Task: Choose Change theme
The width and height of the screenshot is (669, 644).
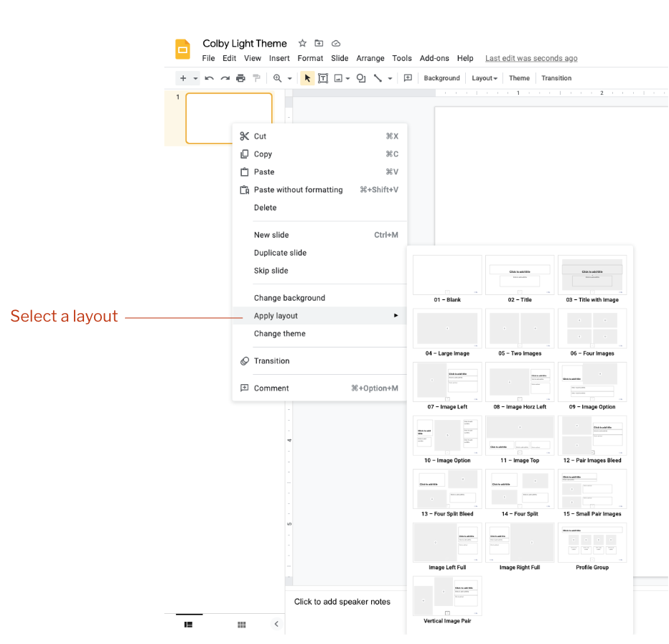Action: [x=319, y=334]
